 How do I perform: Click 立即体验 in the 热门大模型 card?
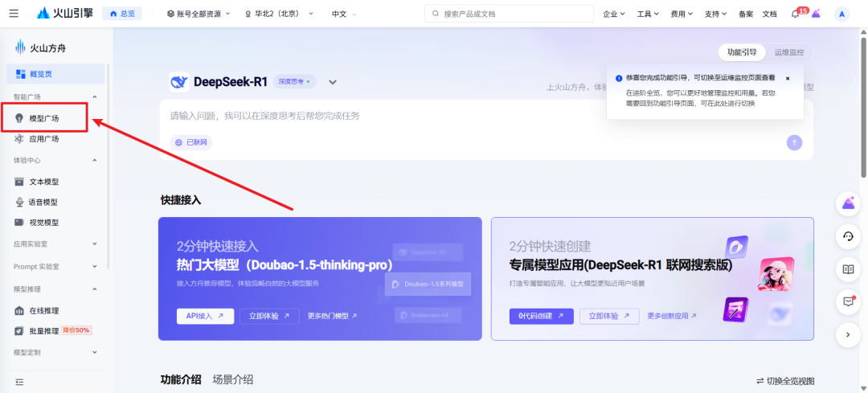tap(269, 316)
